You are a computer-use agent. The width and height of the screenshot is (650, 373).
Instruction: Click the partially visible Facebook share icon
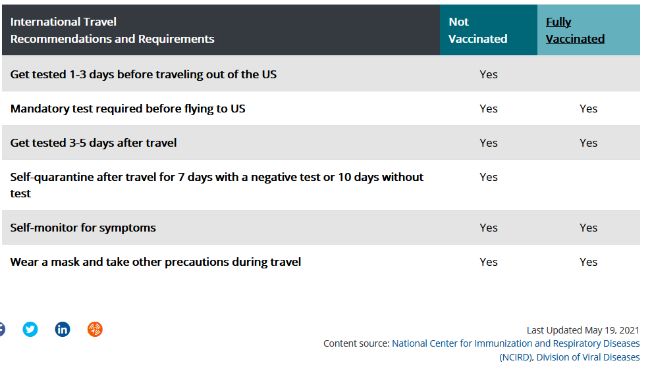coord(2,329)
